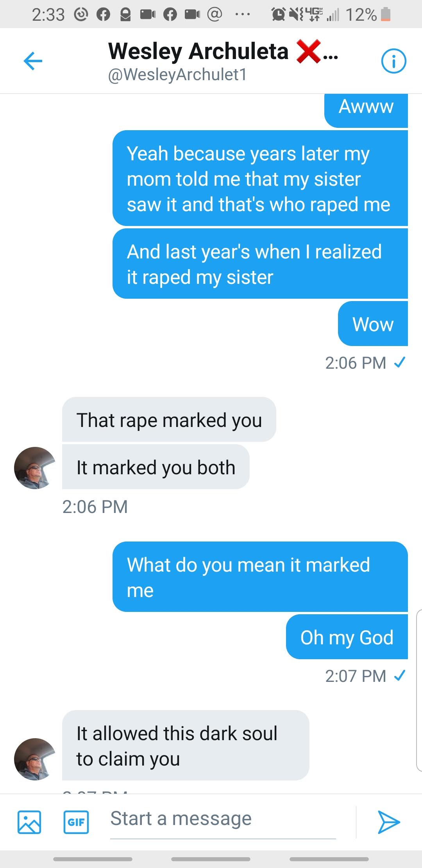
Task: Tap avatar beside "dark soul" message
Action: coord(35,759)
